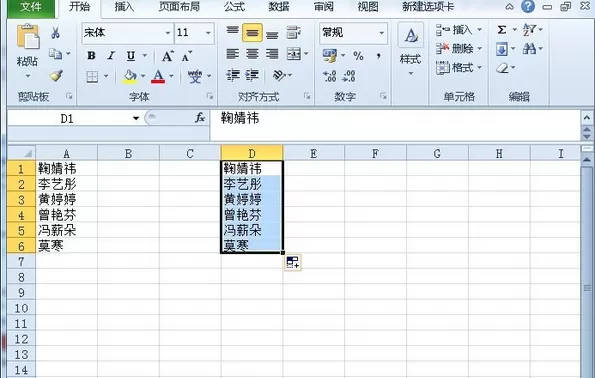Image resolution: width=595 pixels, height=378 pixels.
Task: Click the 删除 cells button
Action: click(x=459, y=49)
